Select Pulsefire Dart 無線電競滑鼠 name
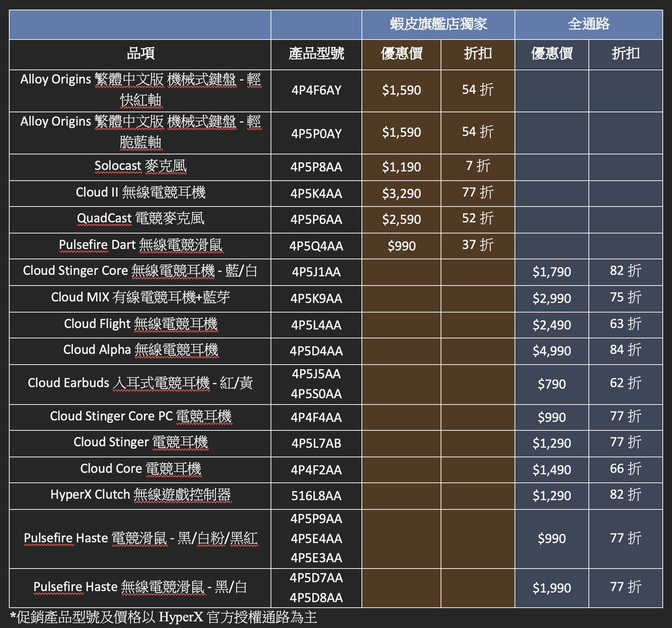Viewport: 672px width, 628px height. [x=140, y=245]
